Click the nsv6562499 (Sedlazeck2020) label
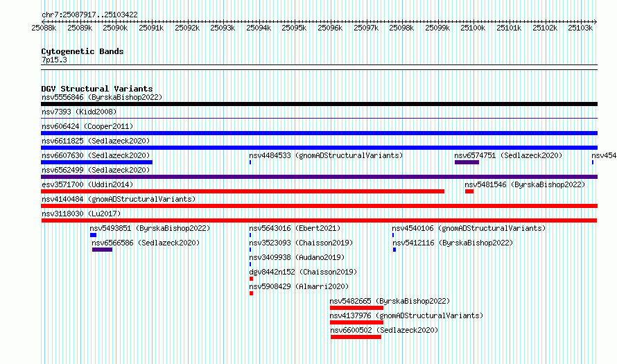This screenshot has width=617, height=364. coord(96,170)
